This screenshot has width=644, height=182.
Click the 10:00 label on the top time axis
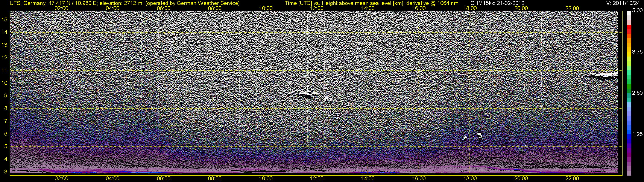(x=266, y=8)
